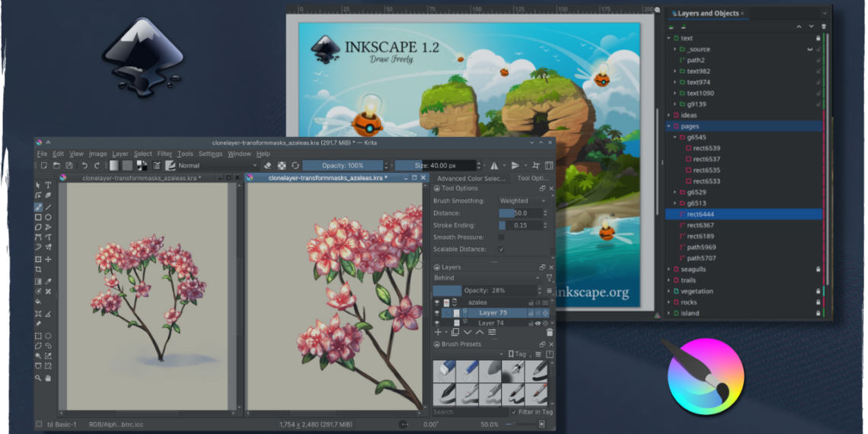Expand the ideas layer in Inkscape

669,115
